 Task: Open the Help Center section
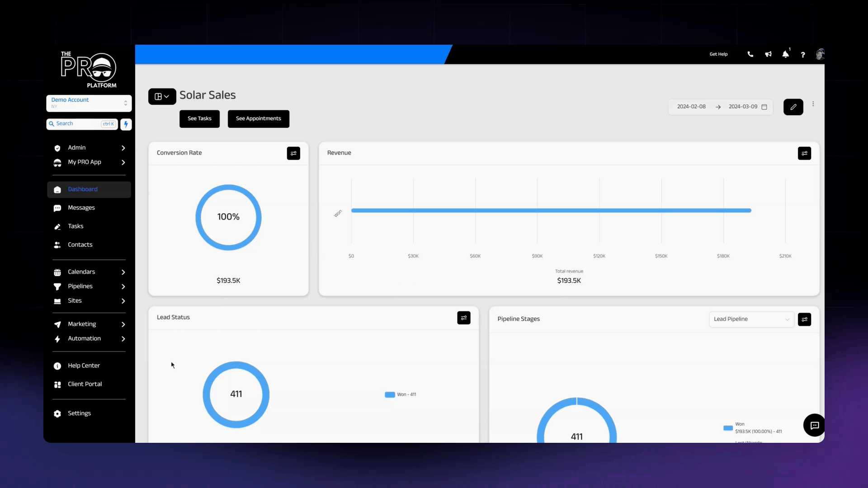(x=84, y=365)
